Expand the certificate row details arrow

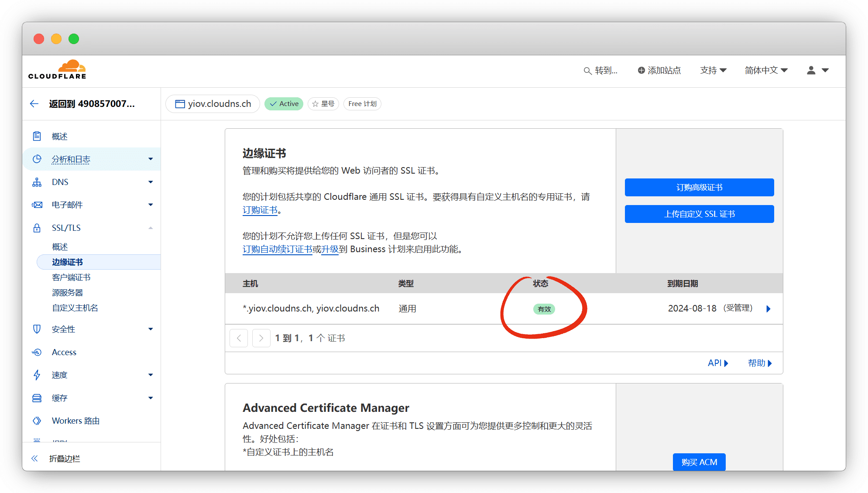(769, 309)
